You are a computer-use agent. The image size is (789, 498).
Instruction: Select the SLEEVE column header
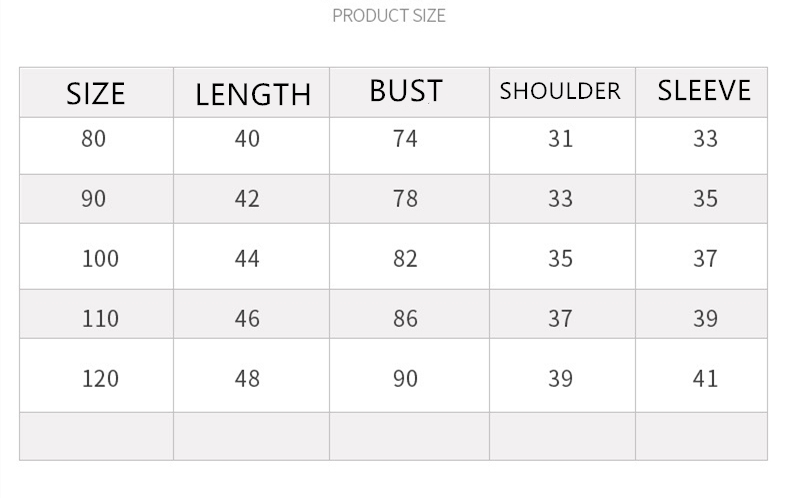click(704, 91)
